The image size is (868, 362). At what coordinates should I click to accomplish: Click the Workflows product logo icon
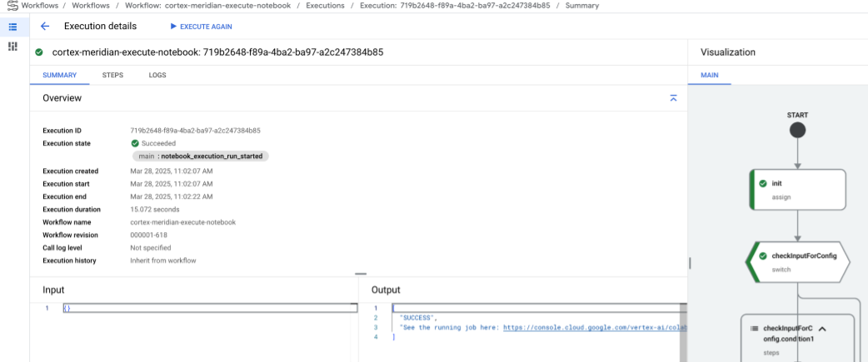[x=10, y=6]
